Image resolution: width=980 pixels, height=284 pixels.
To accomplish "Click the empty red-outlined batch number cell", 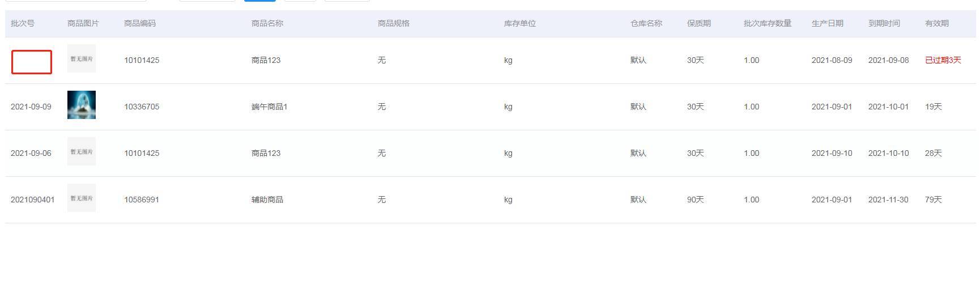I will [x=32, y=62].
